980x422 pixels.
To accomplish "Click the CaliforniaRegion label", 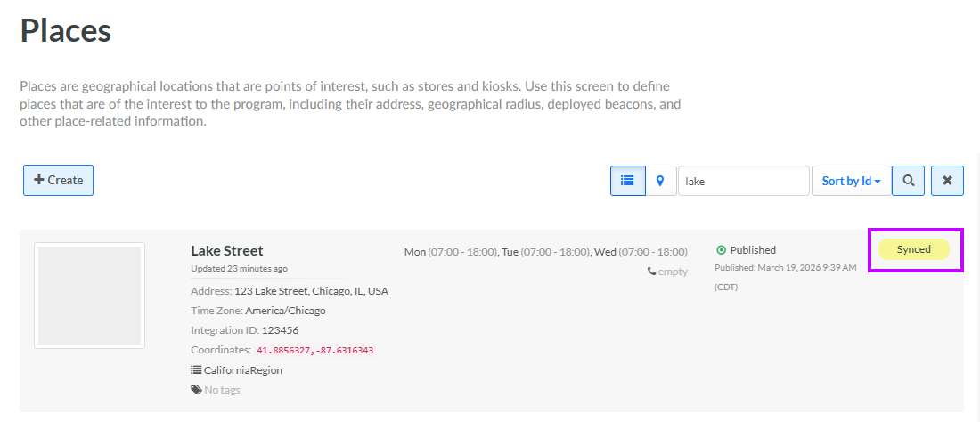I will [x=243, y=370].
